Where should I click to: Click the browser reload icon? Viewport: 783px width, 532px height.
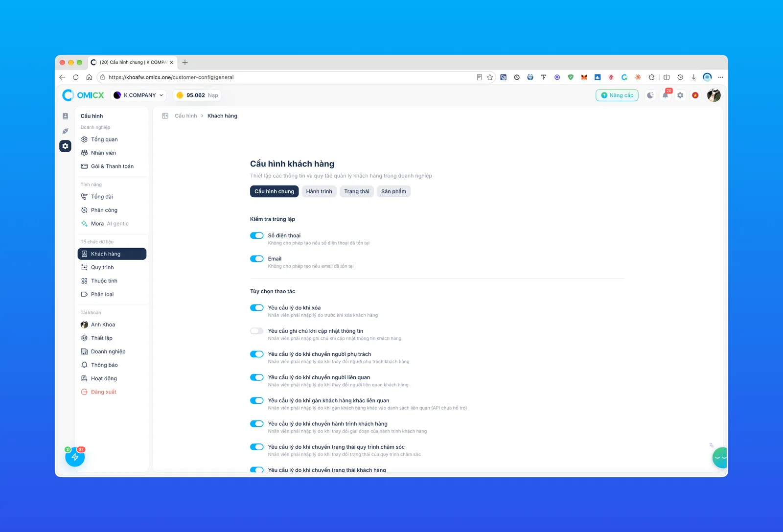tap(76, 77)
